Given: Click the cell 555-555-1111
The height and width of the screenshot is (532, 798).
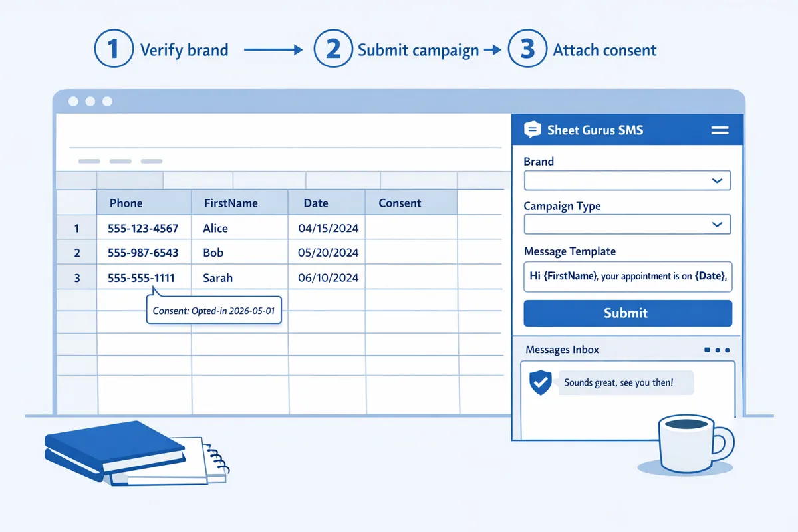Looking at the screenshot, I should (x=144, y=277).
